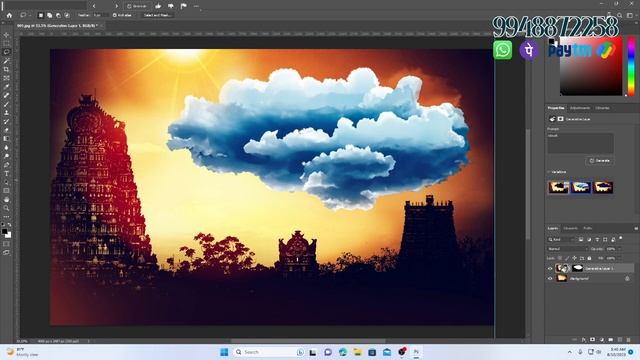Select the second variation thumbnail
The image size is (640, 360).
[x=580, y=187]
